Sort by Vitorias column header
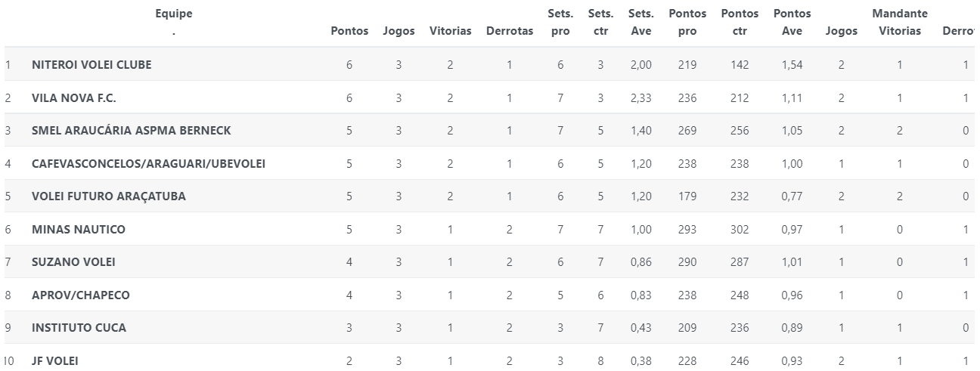This screenshot has width=980, height=371. (450, 31)
